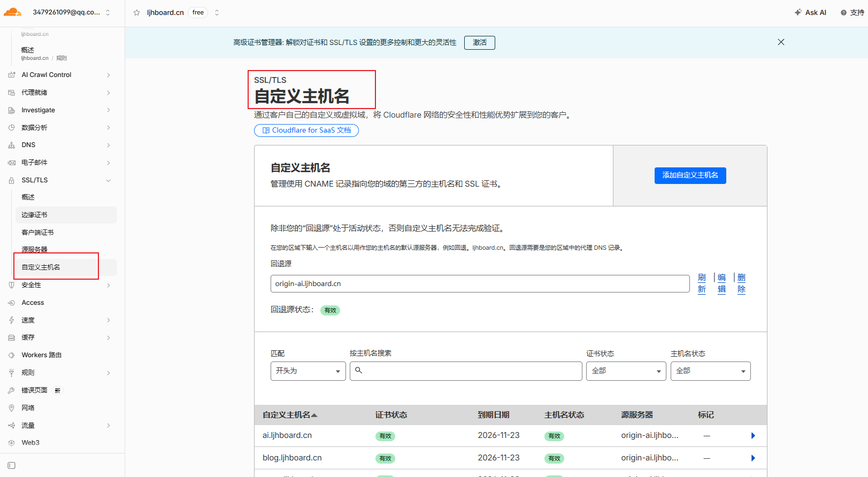The width and height of the screenshot is (868, 477).
Task: Open the Cloudflare for SaaS 文档 link
Action: tap(306, 130)
